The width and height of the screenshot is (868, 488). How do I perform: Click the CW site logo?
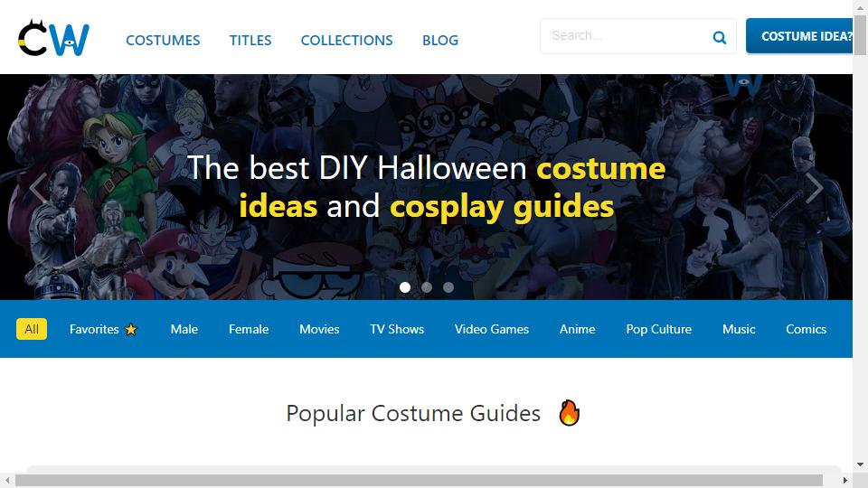coord(53,38)
